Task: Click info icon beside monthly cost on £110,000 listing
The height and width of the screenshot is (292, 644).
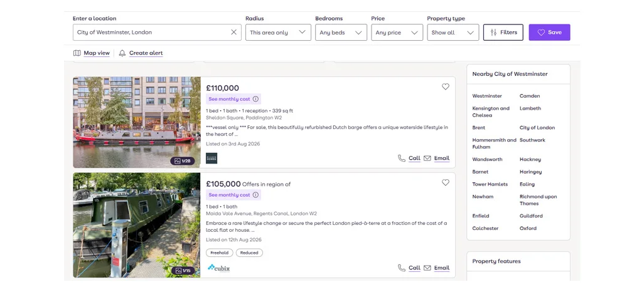Action: click(255, 99)
